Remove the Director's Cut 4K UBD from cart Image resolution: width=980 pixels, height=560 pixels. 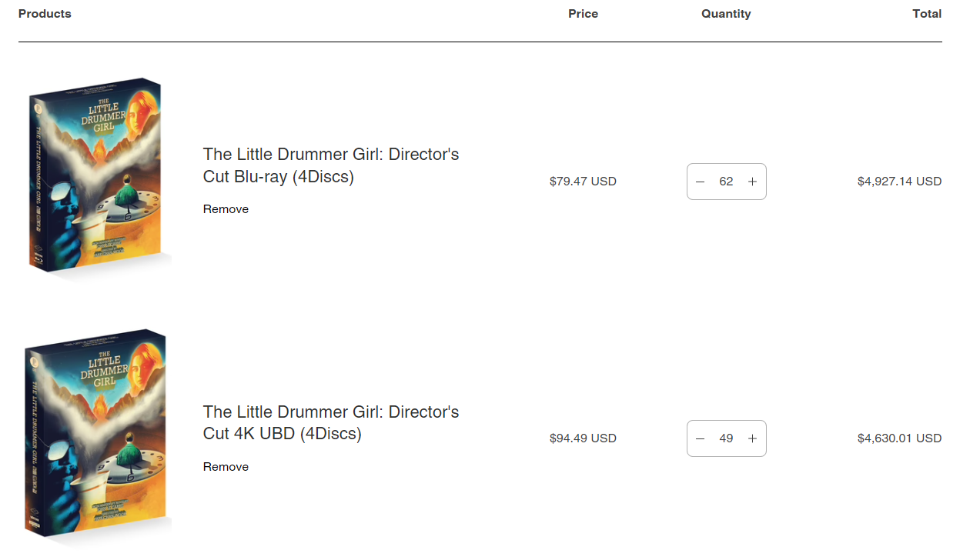click(226, 467)
